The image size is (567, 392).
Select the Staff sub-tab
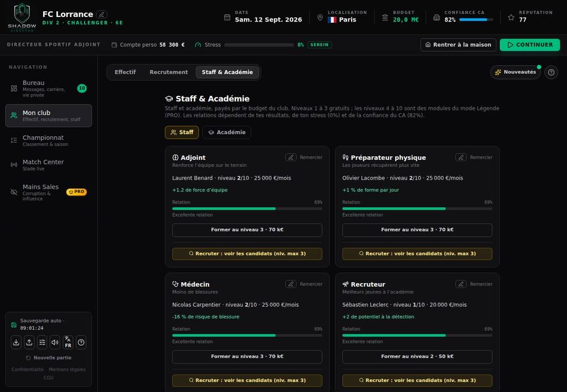click(182, 132)
